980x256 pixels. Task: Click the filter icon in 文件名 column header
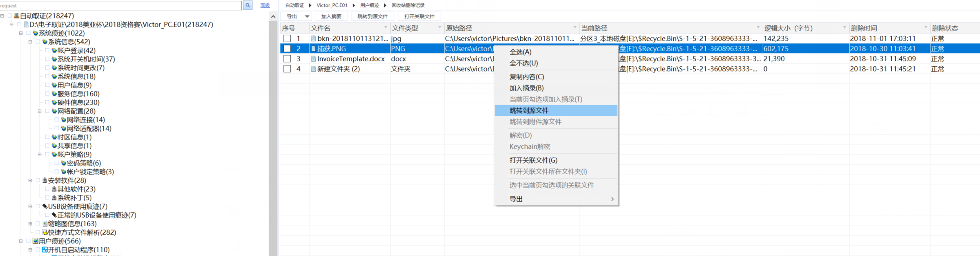[x=385, y=28]
